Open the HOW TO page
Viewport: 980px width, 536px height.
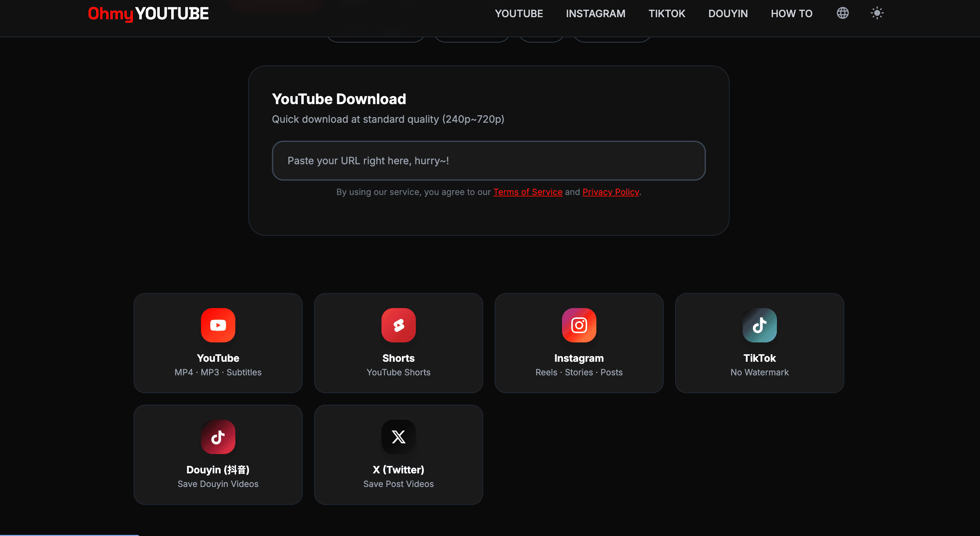(791, 14)
